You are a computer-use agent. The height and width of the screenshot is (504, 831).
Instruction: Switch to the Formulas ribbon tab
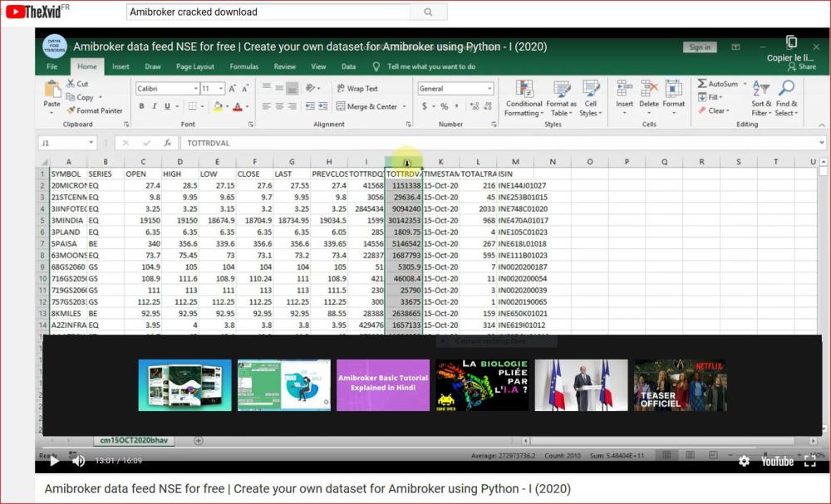pos(243,66)
